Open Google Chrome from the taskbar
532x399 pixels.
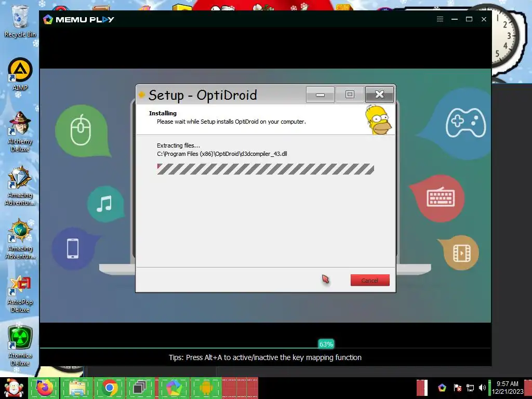109,388
